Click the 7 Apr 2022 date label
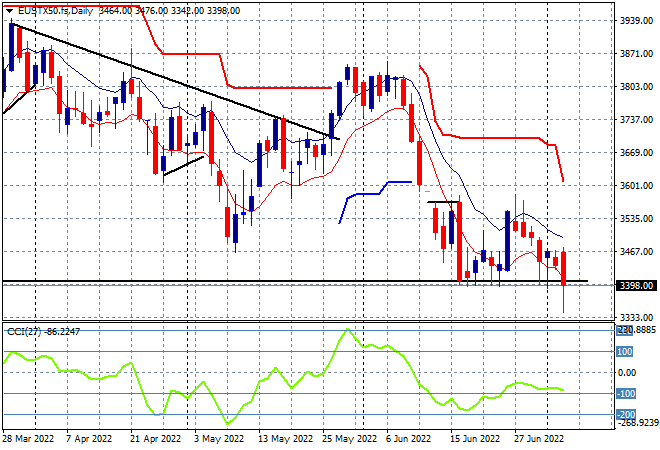Screen dimensions: 660x450 coord(89,439)
